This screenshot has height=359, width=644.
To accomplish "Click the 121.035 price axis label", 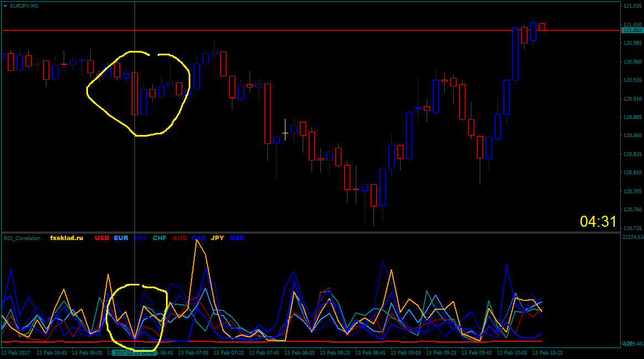I will tap(632, 6).
